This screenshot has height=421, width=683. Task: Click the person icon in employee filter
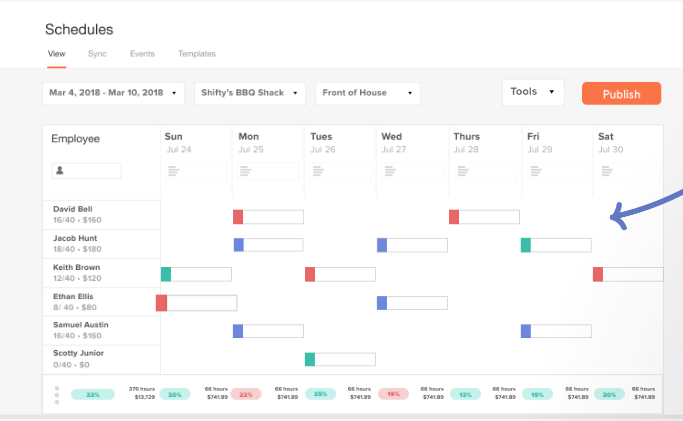coord(60,171)
